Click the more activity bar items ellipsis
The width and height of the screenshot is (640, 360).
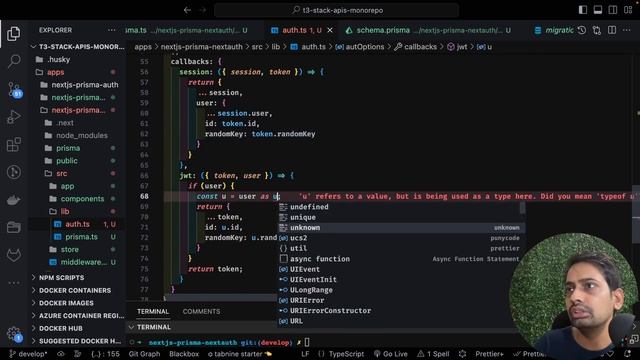(14, 282)
